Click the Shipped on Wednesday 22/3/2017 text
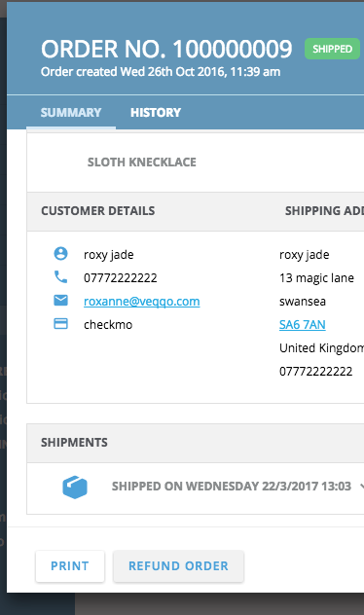Screen dimensions: 364x615 (232, 487)
